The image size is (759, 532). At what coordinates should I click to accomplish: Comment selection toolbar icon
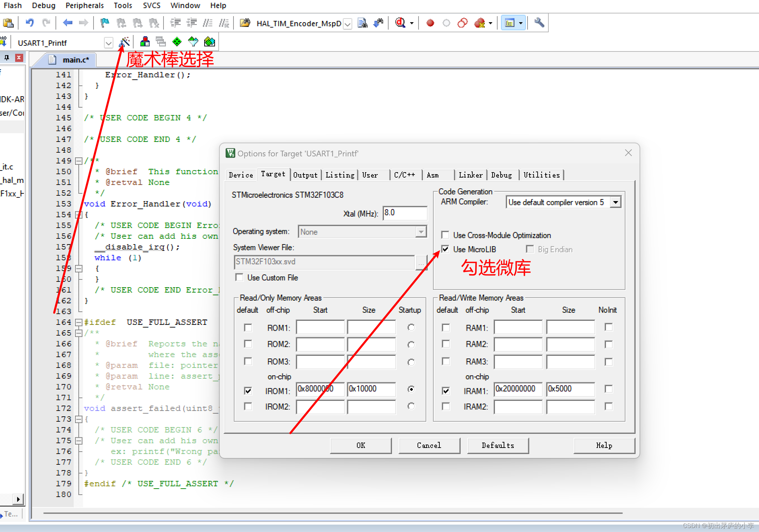tap(208, 23)
